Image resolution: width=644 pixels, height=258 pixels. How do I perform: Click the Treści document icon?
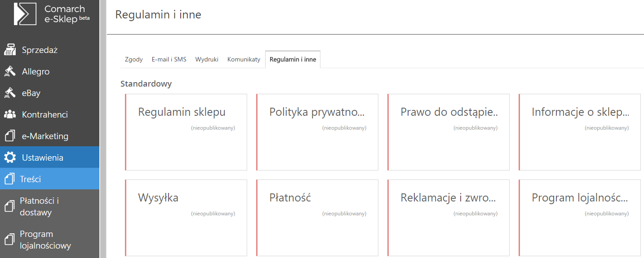coord(9,179)
